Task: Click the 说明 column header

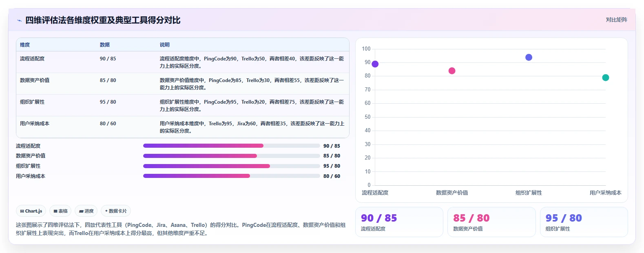Action: tap(165, 45)
